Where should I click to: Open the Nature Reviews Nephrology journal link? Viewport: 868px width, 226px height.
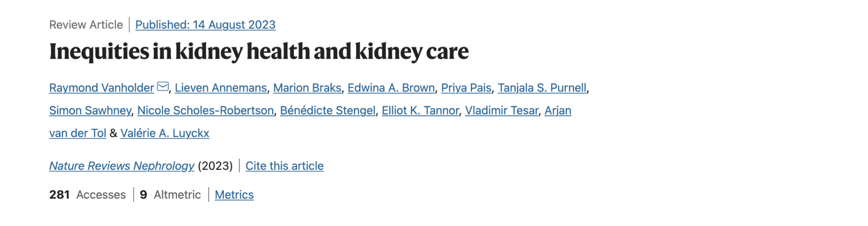tap(122, 166)
